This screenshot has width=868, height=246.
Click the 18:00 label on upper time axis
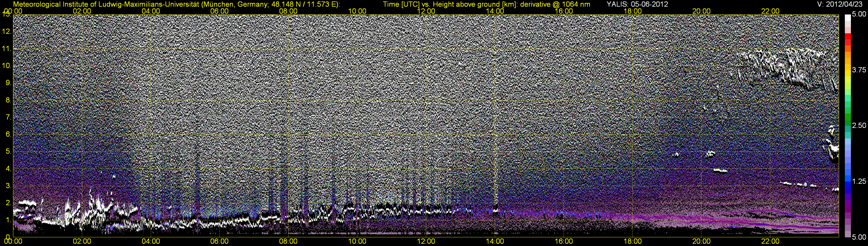(x=632, y=11)
